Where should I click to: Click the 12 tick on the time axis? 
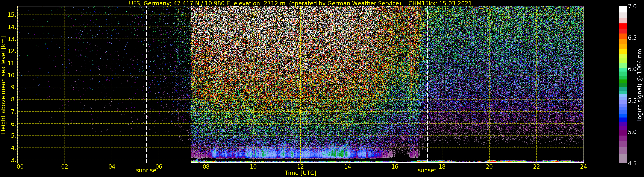(300, 166)
